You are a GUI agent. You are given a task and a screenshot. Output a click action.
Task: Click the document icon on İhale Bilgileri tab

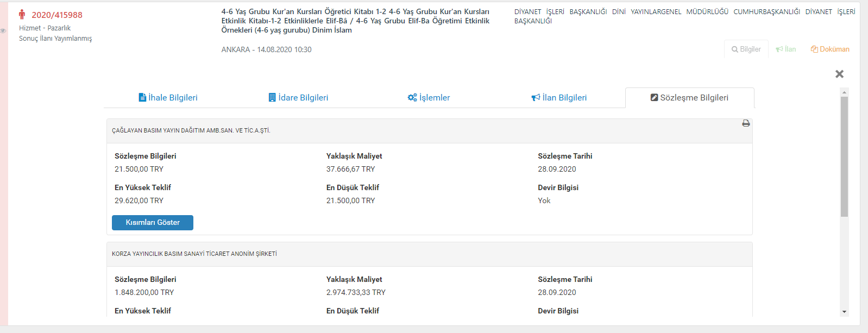(142, 98)
